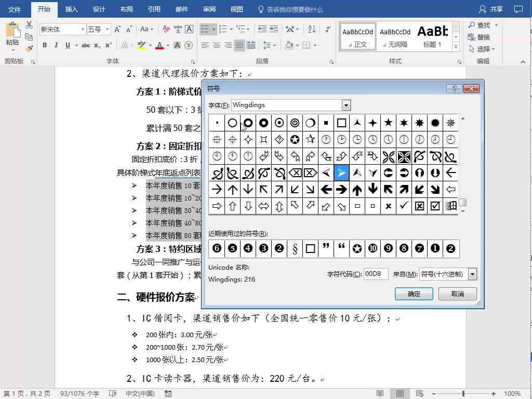
Task: Click the 取消 button
Action: 457,294
